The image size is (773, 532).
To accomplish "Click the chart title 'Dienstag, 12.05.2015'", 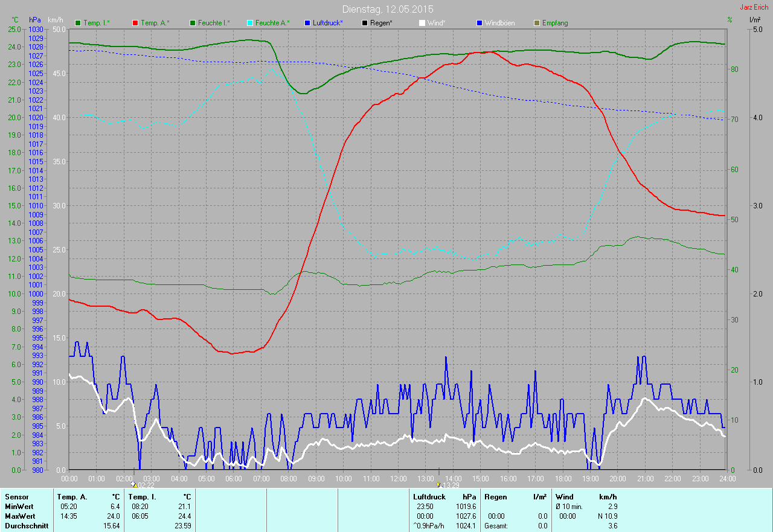I will click(x=388, y=9).
